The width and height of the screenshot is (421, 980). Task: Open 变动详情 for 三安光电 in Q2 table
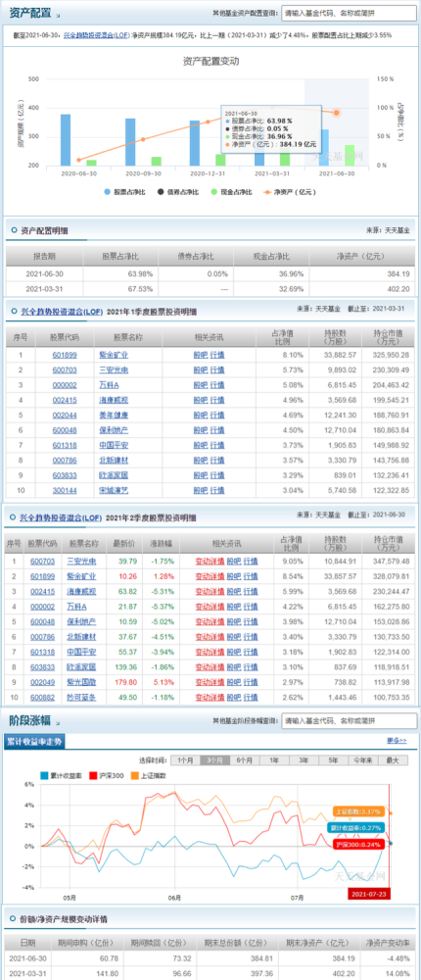tap(210, 562)
